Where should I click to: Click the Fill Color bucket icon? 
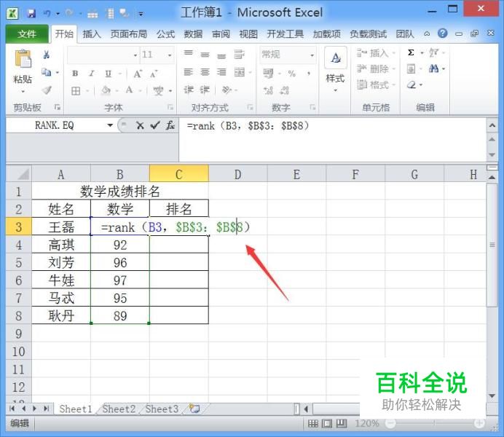tap(106, 90)
